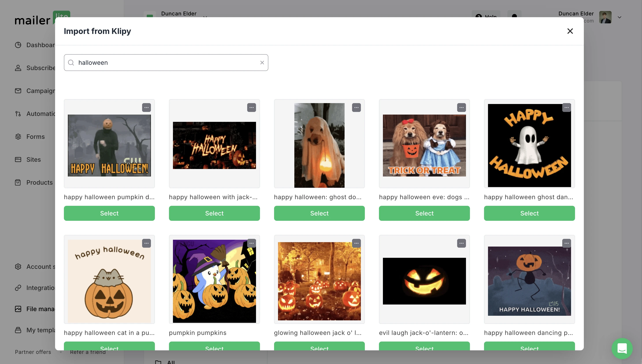642x364 pixels.
Task: Preview the dog in ghost sheet thumbnail
Action: point(319,145)
